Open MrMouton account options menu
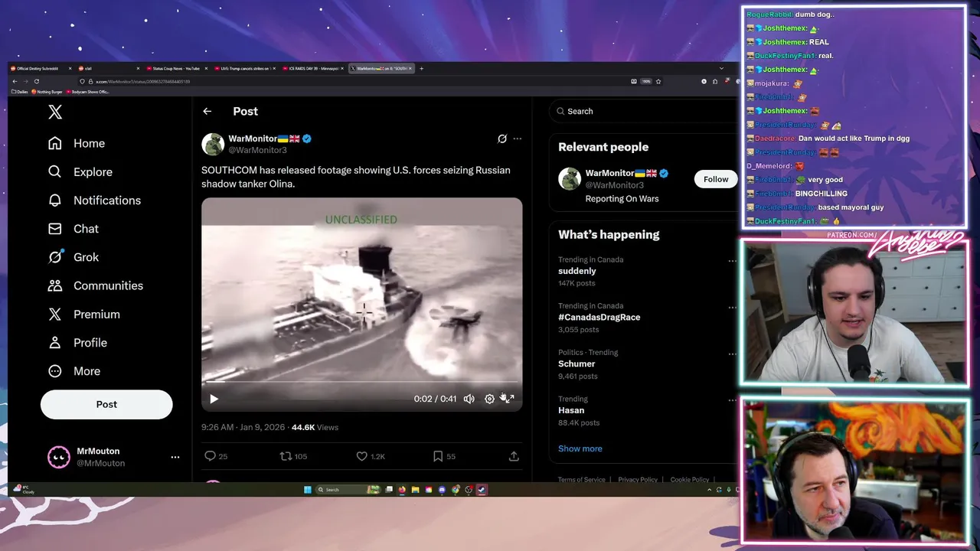 tap(175, 457)
